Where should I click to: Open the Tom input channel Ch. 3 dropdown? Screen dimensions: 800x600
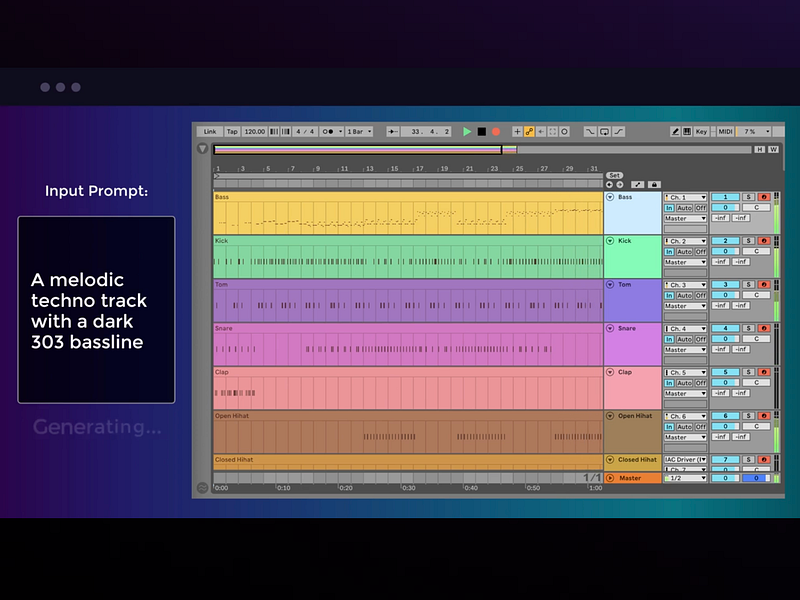point(685,285)
